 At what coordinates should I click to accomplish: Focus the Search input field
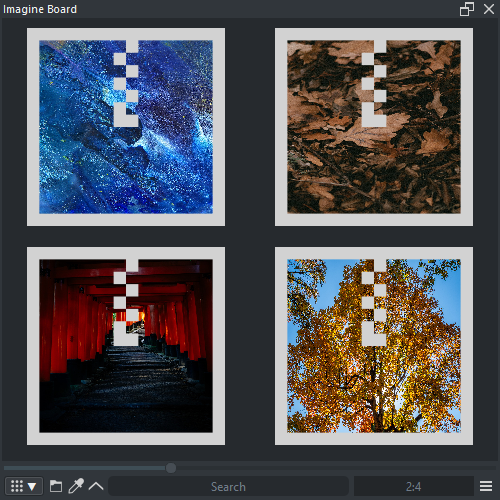pyautogui.click(x=229, y=486)
